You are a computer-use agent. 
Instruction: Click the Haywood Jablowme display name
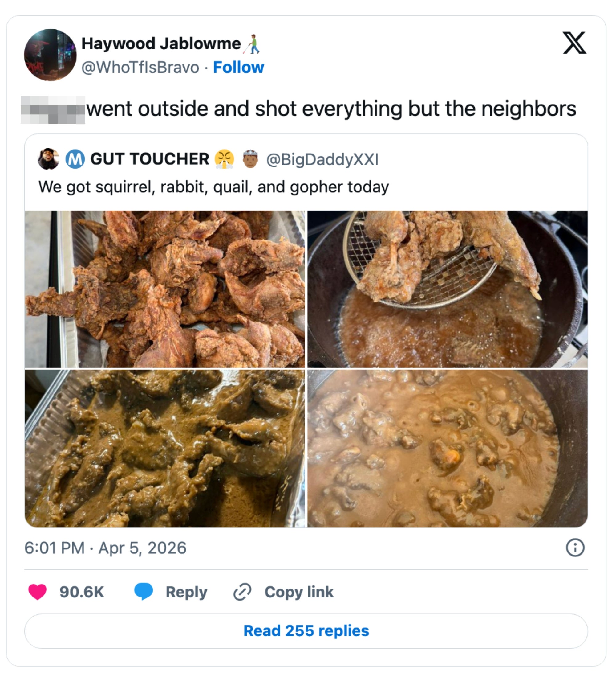(161, 43)
